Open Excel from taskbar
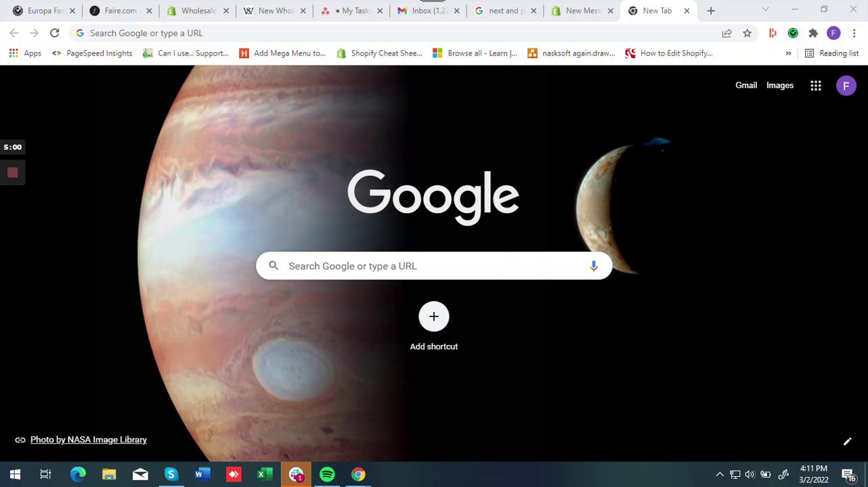 pos(264,475)
